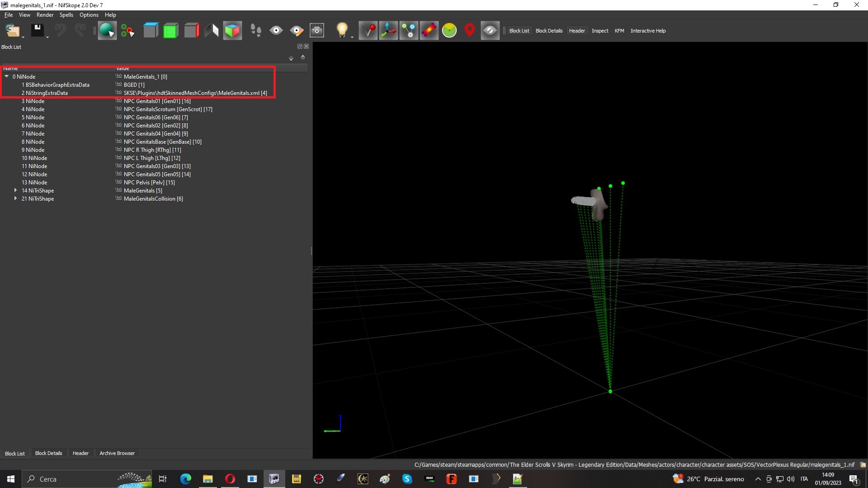Click the Interactive Help button
The height and width of the screenshot is (488, 868).
648,31
